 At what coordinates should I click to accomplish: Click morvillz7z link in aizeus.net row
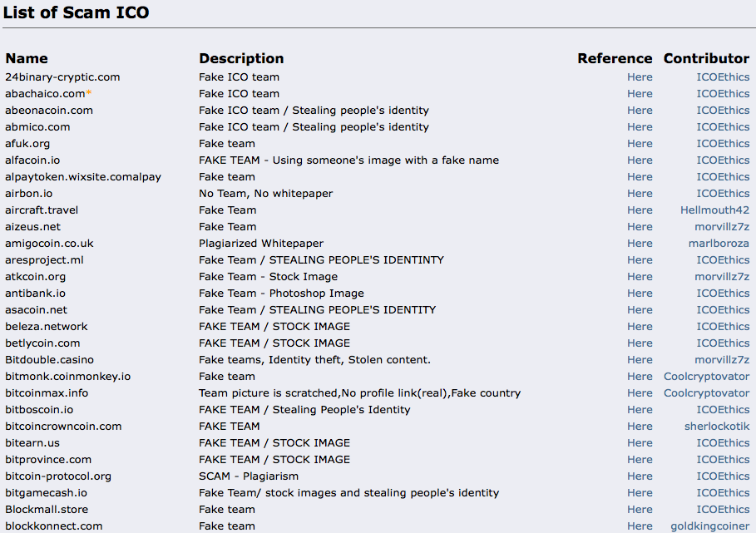722,227
